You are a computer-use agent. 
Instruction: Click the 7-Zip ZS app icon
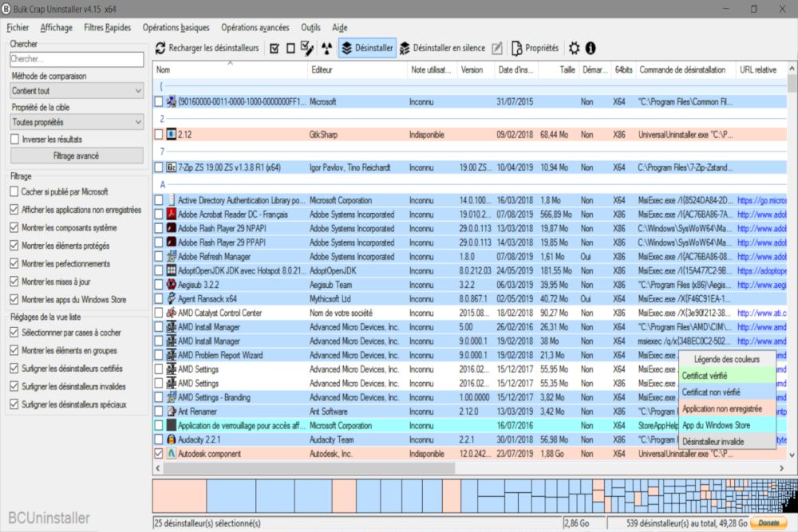coord(172,167)
